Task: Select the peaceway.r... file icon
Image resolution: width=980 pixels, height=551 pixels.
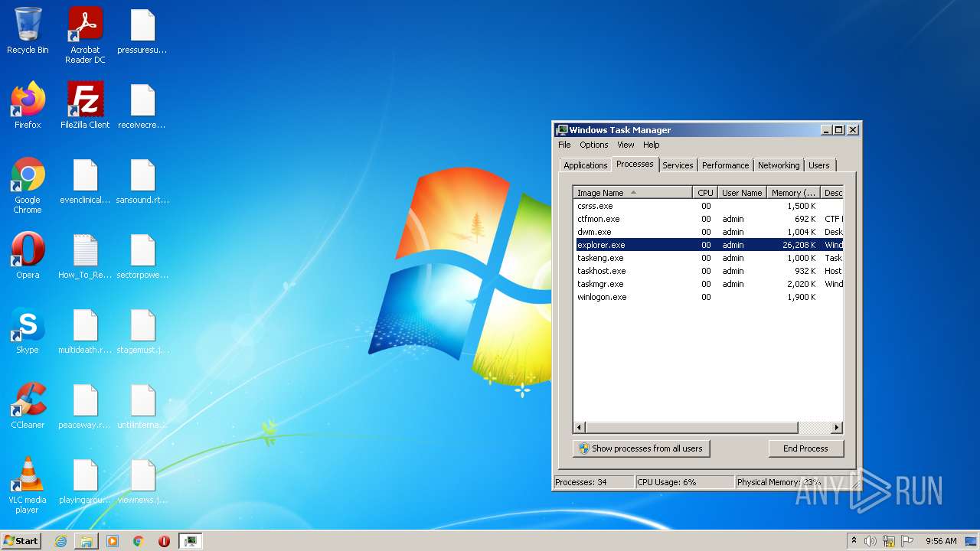Action: [85, 406]
